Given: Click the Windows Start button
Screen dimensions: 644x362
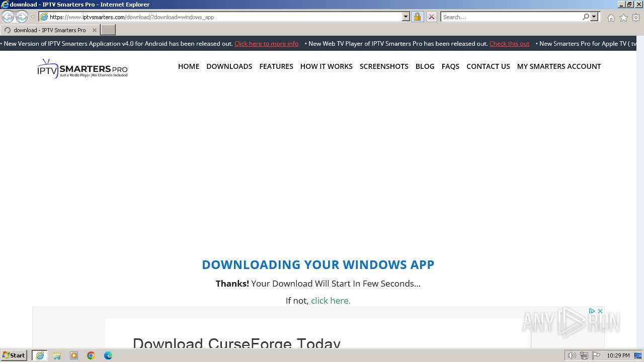Looking at the screenshot, I should coord(14,355).
